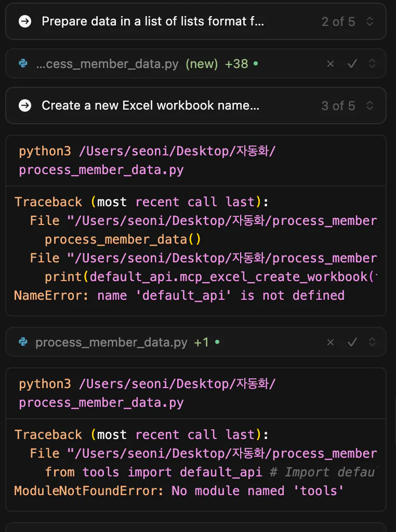Expand the 'Prepare data' step chevron
396x532 pixels.
(370, 21)
